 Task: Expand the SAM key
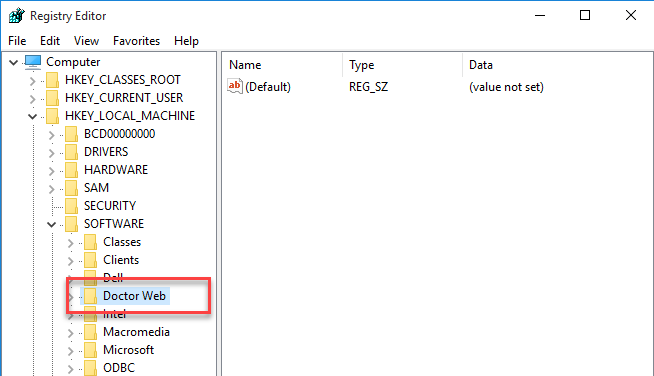pyautogui.click(x=52, y=189)
